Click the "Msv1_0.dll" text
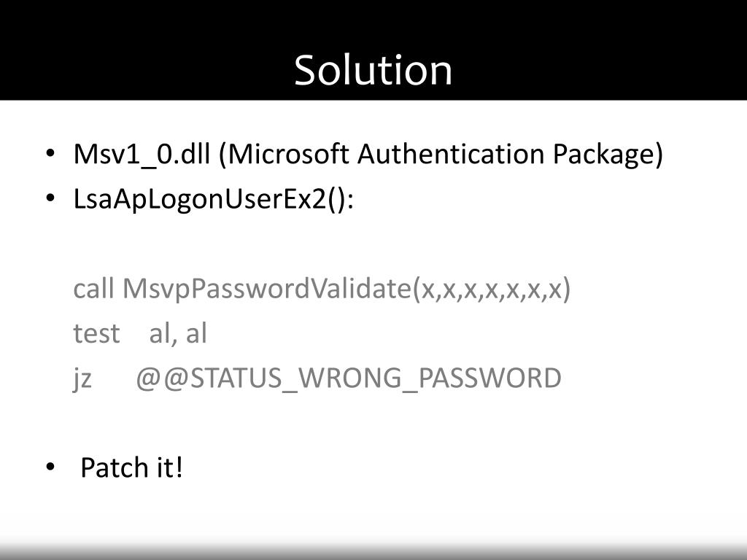The height and width of the screenshot is (560, 747). [x=142, y=155]
